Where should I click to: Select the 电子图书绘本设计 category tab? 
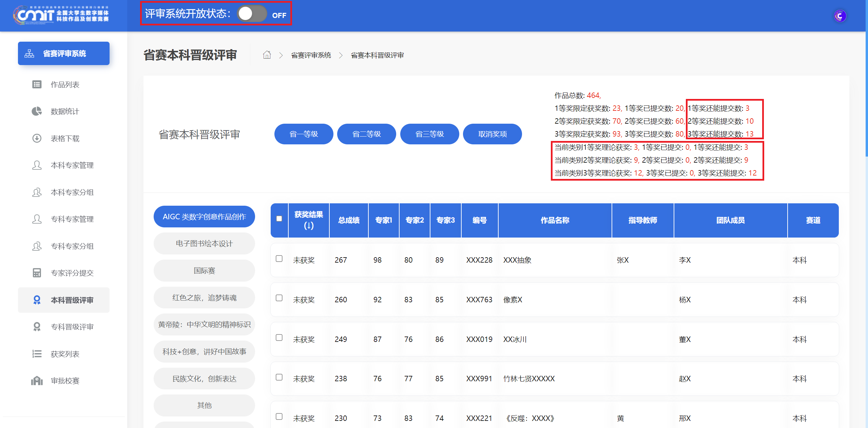tap(204, 244)
